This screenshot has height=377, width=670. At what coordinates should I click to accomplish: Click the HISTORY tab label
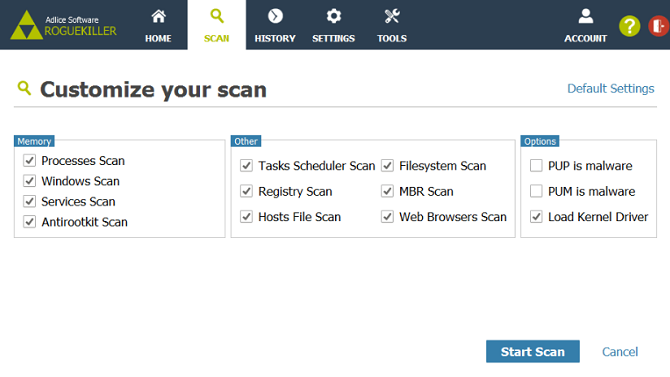coord(275,38)
